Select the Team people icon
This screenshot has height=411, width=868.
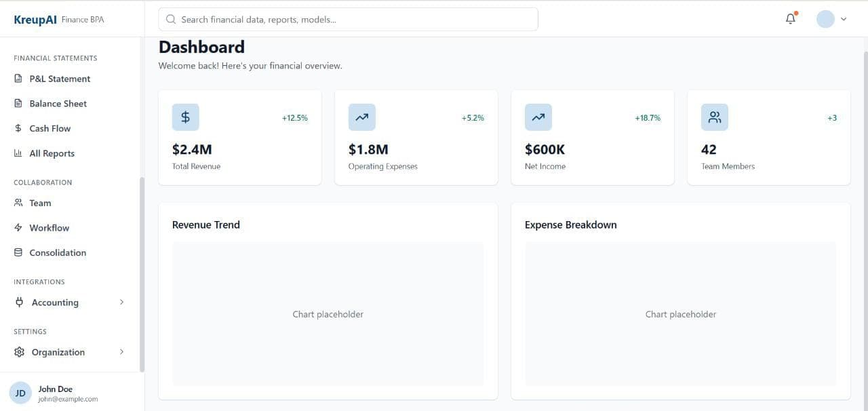pyautogui.click(x=18, y=203)
